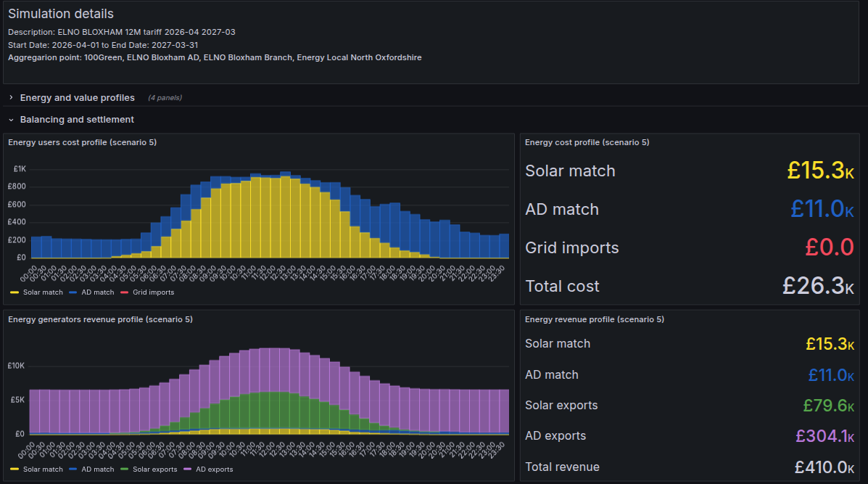This screenshot has width=868, height=484.
Task: Toggle Solar exports series in revenue chart legend
Action: pos(154,469)
